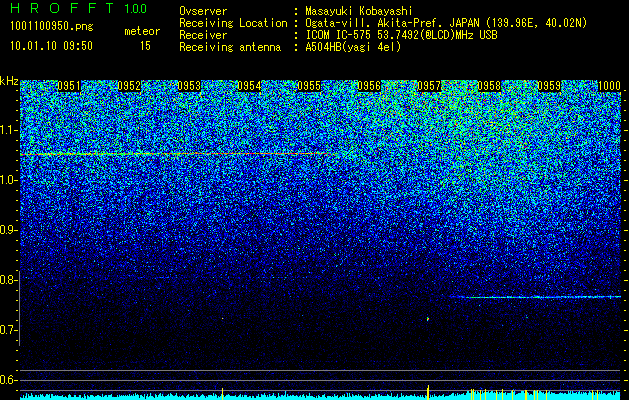Click the 0.7 kHz axis label
This screenshot has height=400, width=629.
tap(9, 330)
